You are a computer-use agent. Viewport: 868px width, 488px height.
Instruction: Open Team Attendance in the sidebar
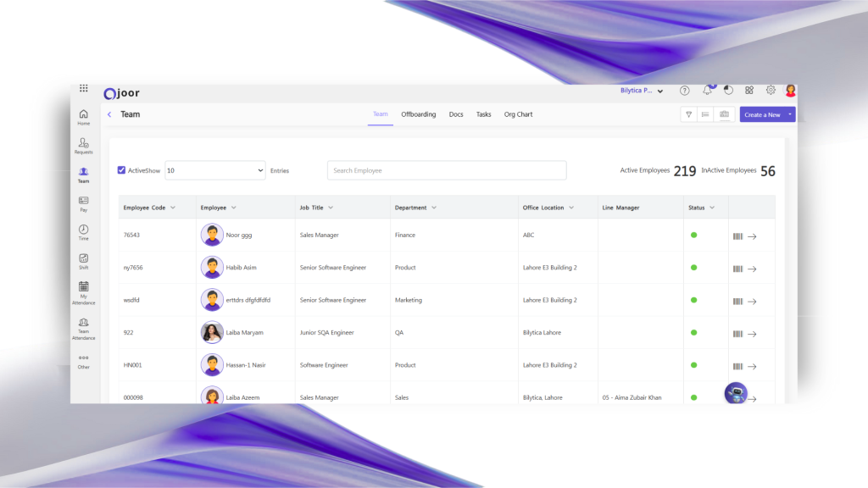(x=83, y=328)
